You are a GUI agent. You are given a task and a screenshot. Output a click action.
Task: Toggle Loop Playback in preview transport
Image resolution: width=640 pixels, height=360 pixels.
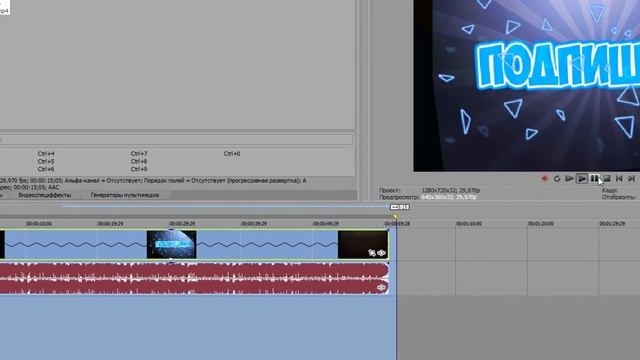tap(557, 179)
